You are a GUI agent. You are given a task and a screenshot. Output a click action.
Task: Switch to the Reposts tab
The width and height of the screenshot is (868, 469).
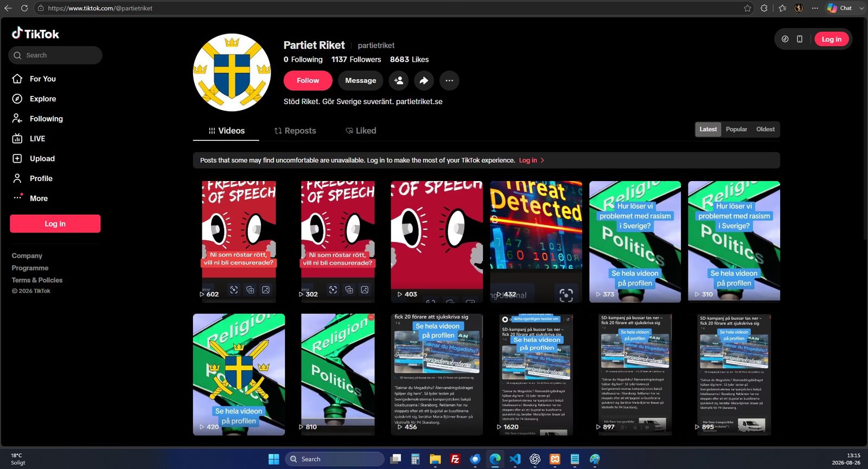tap(295, 131)
